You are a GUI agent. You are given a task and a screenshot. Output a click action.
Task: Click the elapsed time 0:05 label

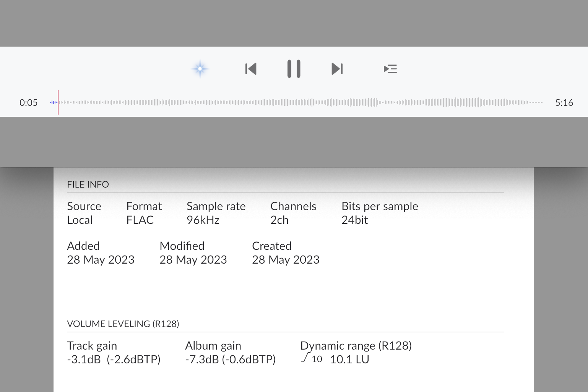tap(29, 103)
